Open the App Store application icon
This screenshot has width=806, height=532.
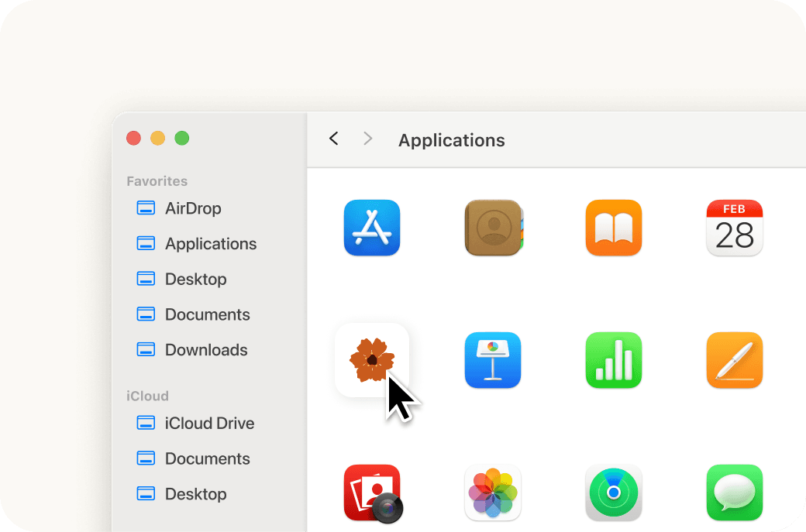[372, 228]
